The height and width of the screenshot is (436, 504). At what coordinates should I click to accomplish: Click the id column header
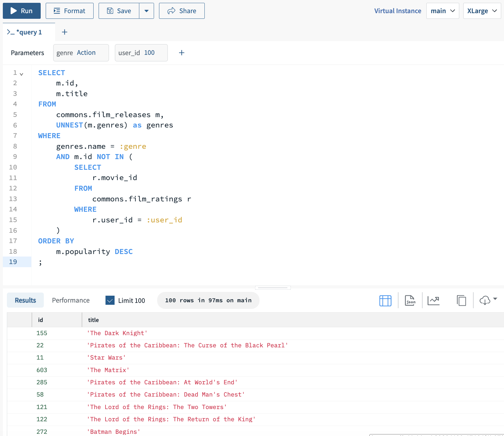(x=57, y=320)
